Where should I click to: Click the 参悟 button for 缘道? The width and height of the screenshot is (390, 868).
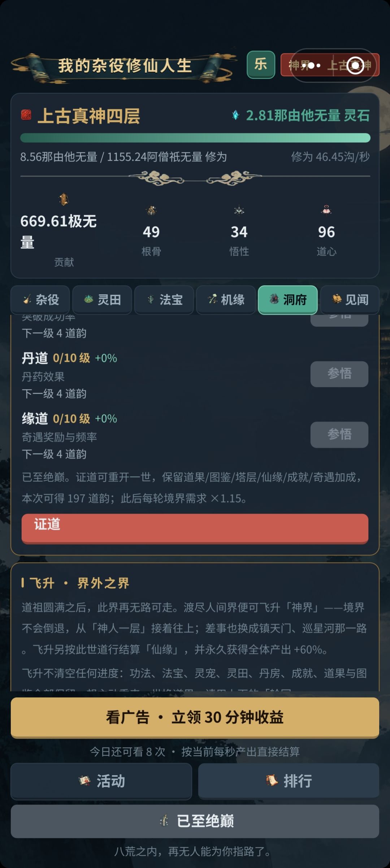coord(339,434)
